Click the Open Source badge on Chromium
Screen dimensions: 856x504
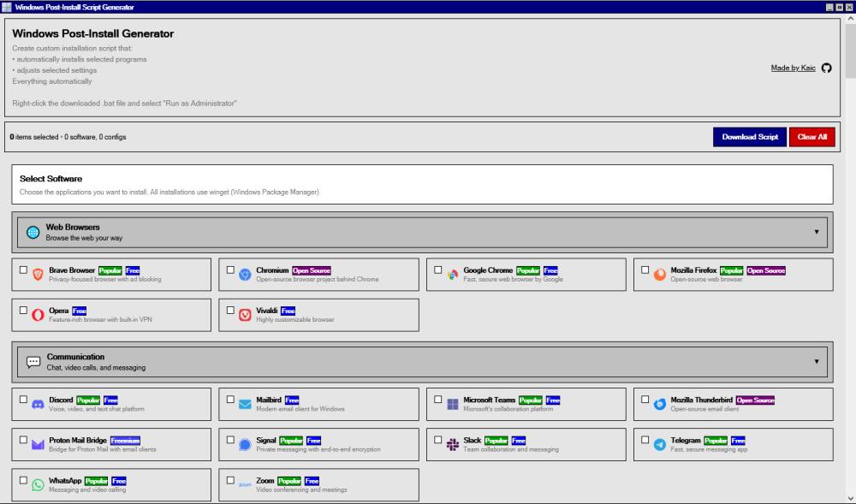coord(312,270)
